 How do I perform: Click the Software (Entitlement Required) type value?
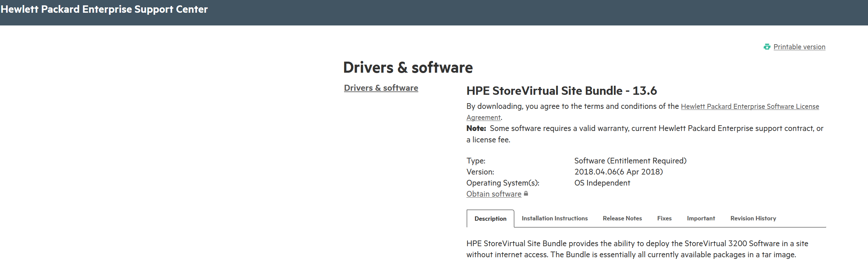tap(630, 160)
